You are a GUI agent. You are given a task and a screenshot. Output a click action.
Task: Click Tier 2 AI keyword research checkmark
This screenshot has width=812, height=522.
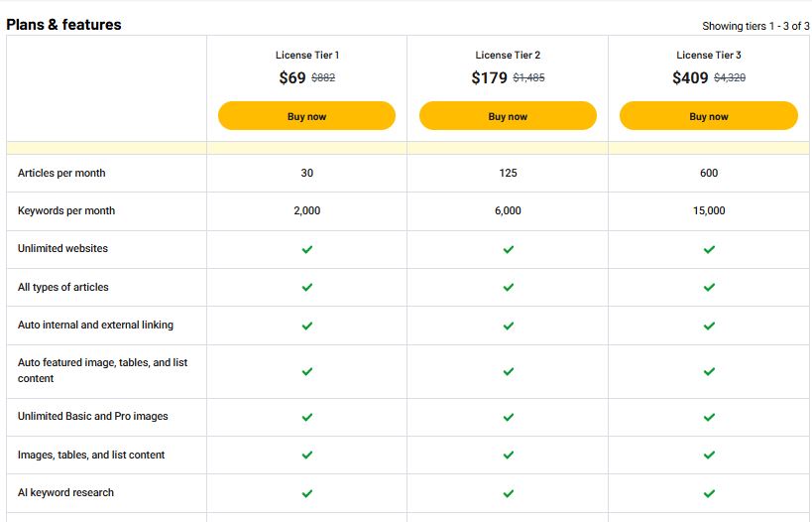(x=509, y=493)
